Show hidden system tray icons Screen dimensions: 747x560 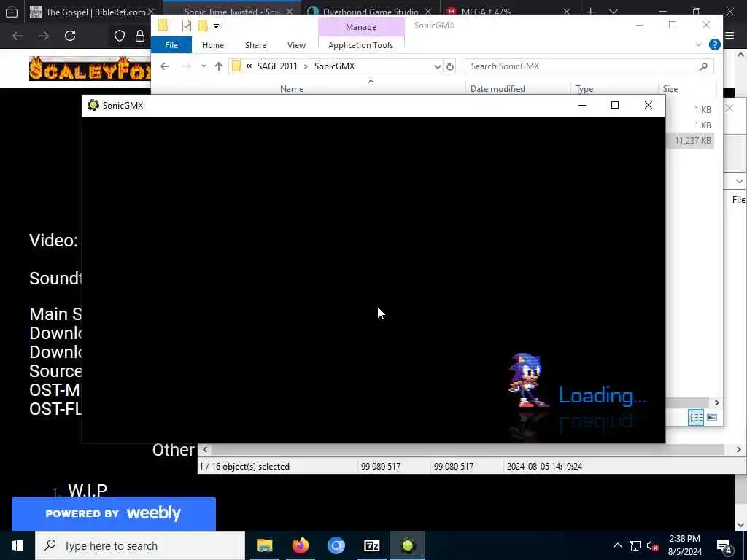coord(617,545)
